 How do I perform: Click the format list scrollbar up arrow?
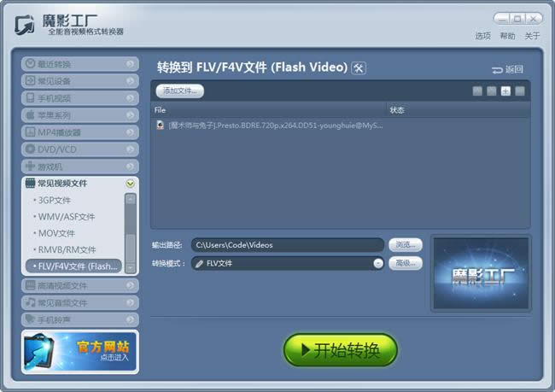(x=131, y=199)
